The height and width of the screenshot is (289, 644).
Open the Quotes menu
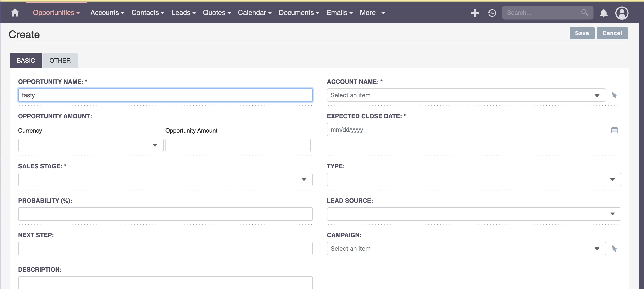tap(217, 13)
